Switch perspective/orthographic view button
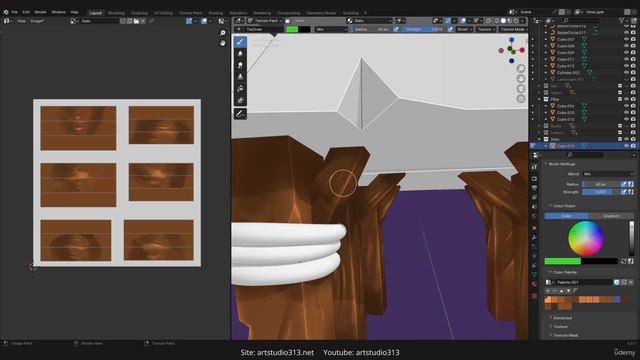This screenshot has height=360, width=640. [x=521, y=99]
